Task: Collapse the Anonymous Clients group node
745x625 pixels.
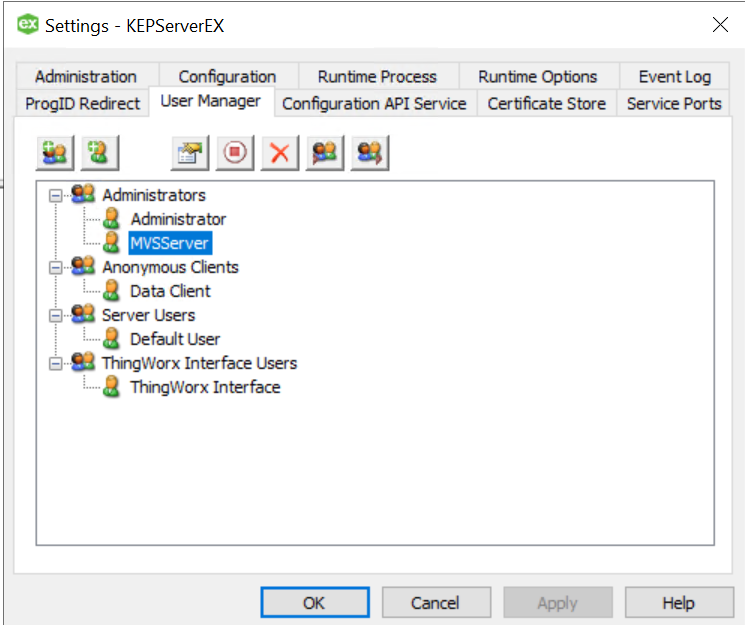Action: tap(56, 268)
